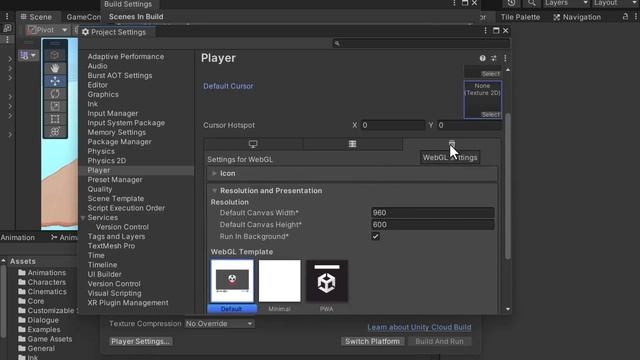640x360 pixels.
Task: Open Learn about Unity Cloud Build link
Action: (419, 327)
